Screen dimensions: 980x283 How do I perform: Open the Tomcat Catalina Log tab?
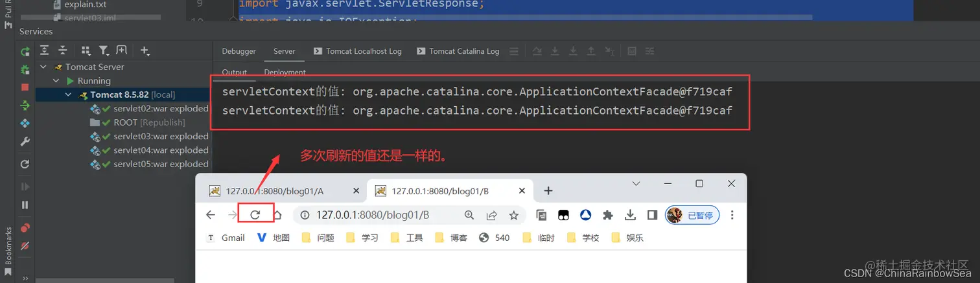458,51
